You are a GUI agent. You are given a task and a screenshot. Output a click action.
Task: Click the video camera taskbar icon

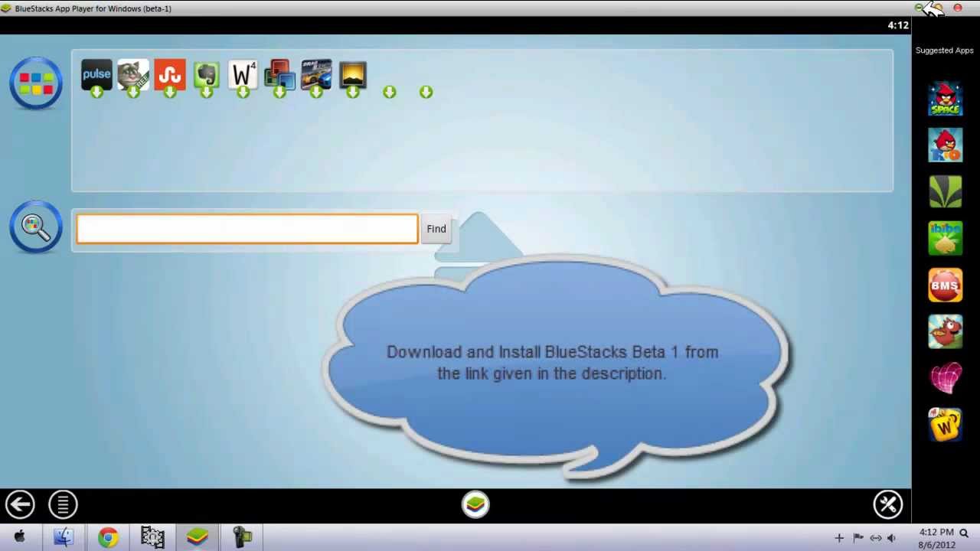[x=242, y=537]
